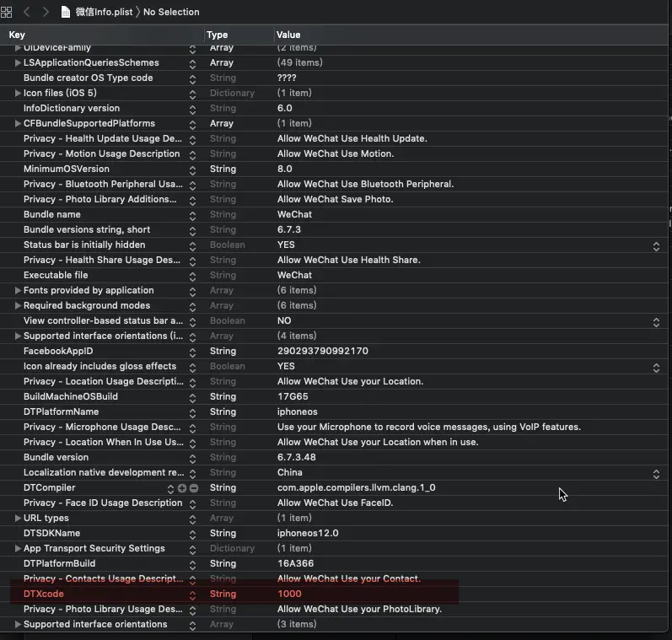The height and width of the screenshot is (640, 672).
Task: Go forward with the right arrow
Action: (46, 12)
